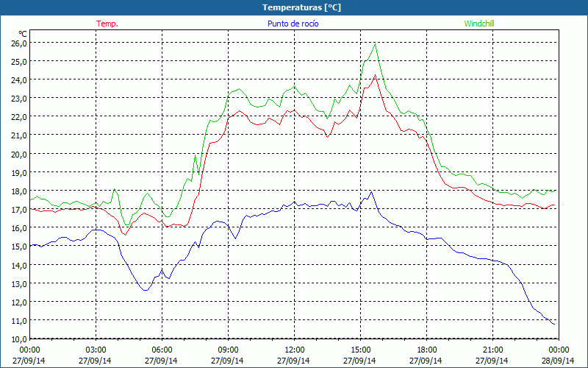Screen dimensions: 588x368
Task: Click the 18:00 time axis label
Action: pos(427,349)
